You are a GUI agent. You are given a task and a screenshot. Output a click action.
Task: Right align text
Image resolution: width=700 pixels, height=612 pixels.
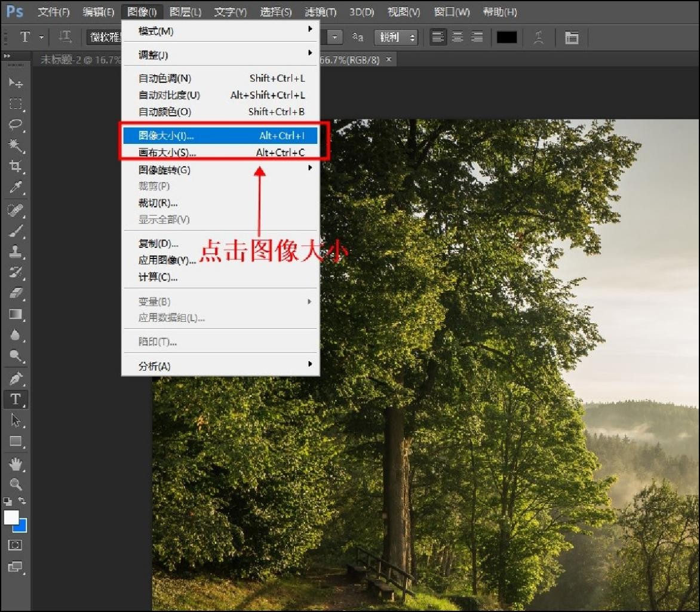pos(477,37)
